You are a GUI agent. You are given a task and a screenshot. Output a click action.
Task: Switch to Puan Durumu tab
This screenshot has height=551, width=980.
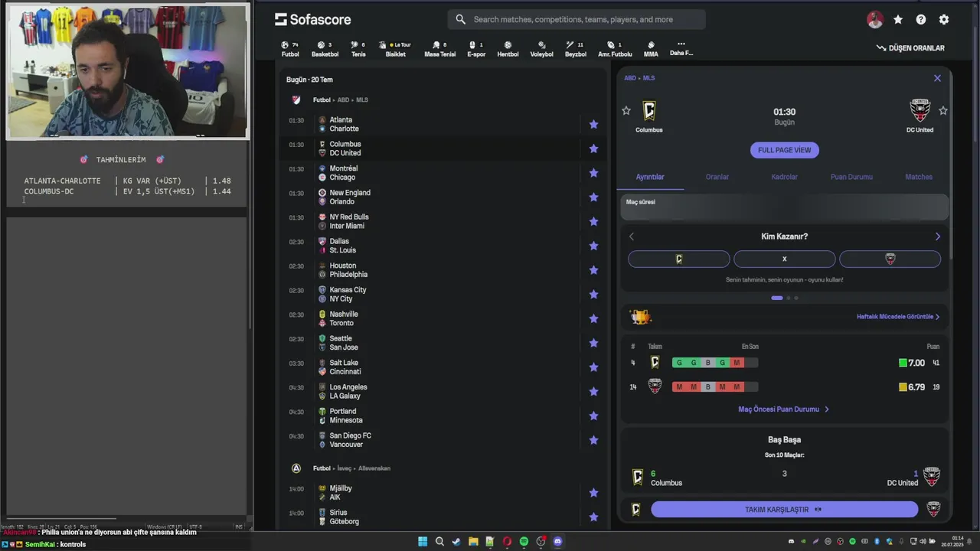coord(851,177)
